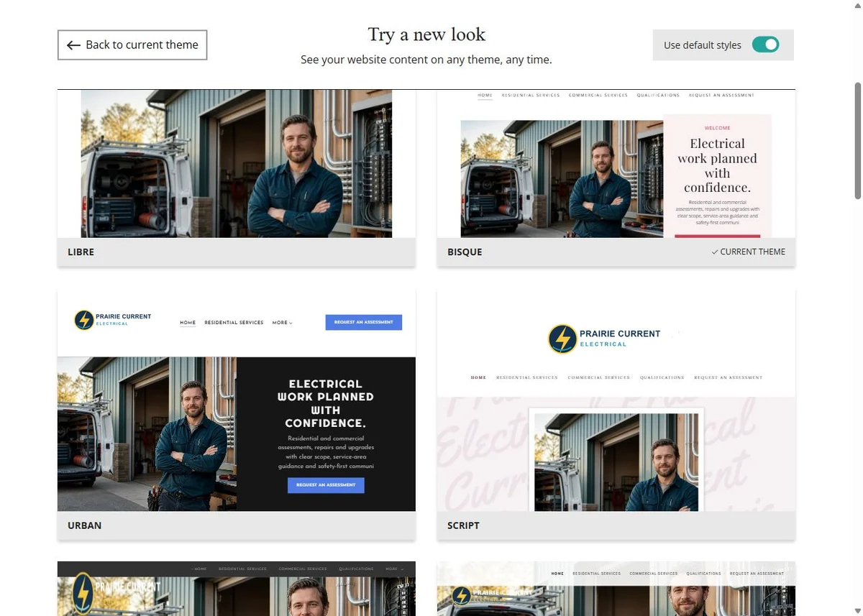Image resolution: width=863 pixels, height=616 pixels.
Task: Click Request an Assessment hero button in Urban preview
Action: pyautogui.click(x=326, y=485)
